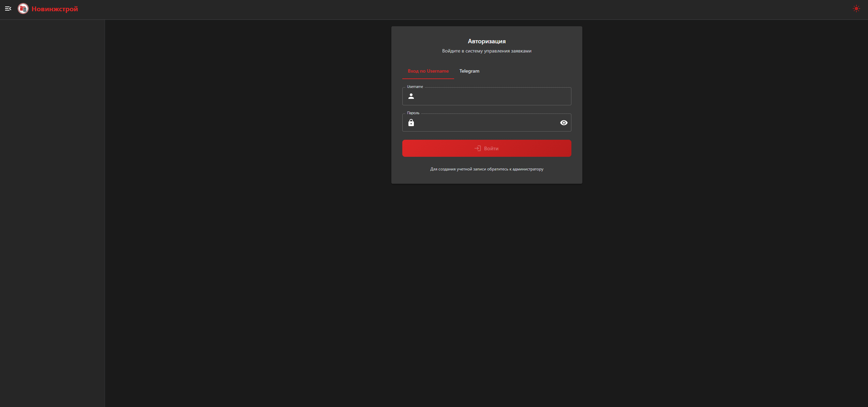
Task: Click the lock icon in password field
Action: click(411, 123)
